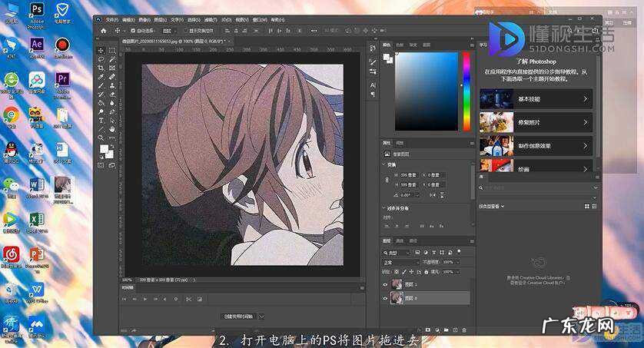This screenshot has width=644, height=348.
Task: Open layer filter type dropdown
Action: (x=397, y=253)
